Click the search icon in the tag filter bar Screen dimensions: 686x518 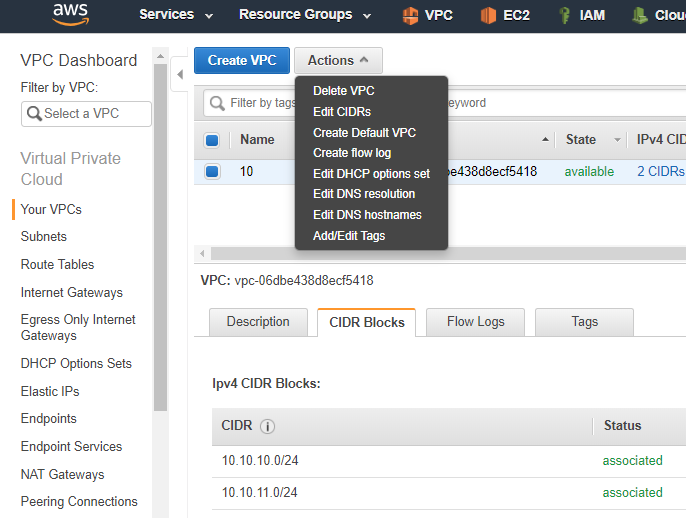tap(217, 103)
